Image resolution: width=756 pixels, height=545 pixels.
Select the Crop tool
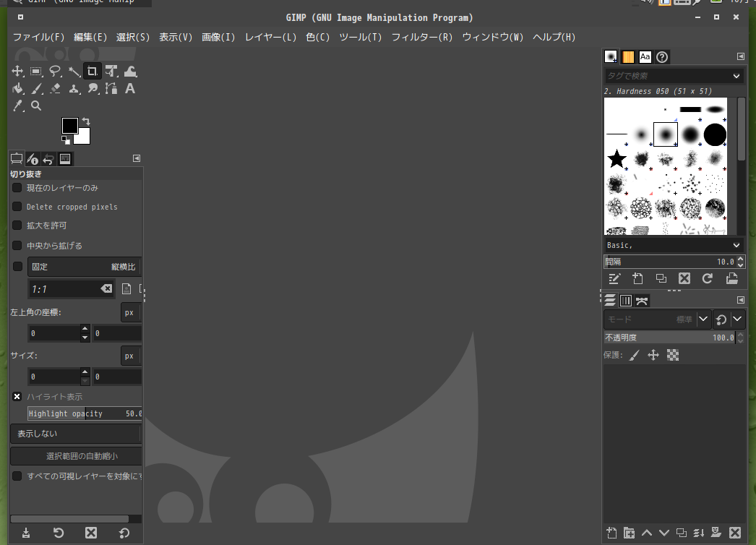tap(92, 72)
